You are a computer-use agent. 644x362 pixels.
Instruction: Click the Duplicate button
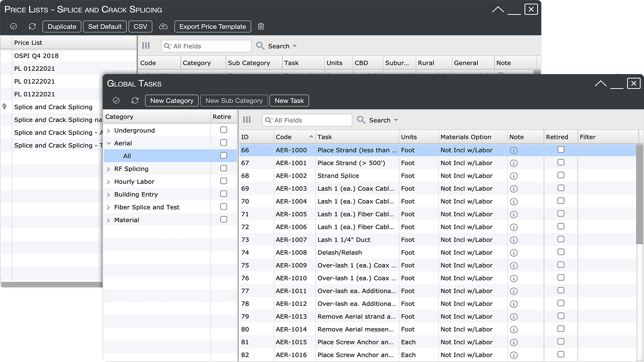(62, 26)
